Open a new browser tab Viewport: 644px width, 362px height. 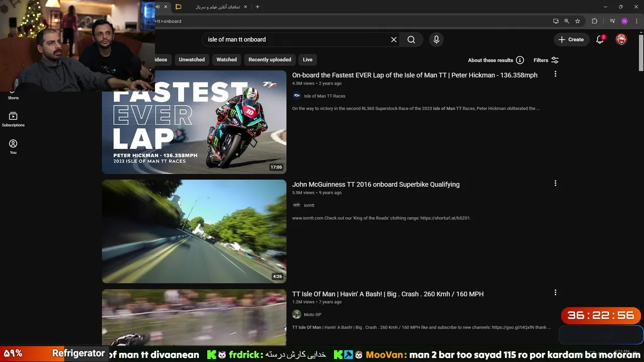(258, 7)
